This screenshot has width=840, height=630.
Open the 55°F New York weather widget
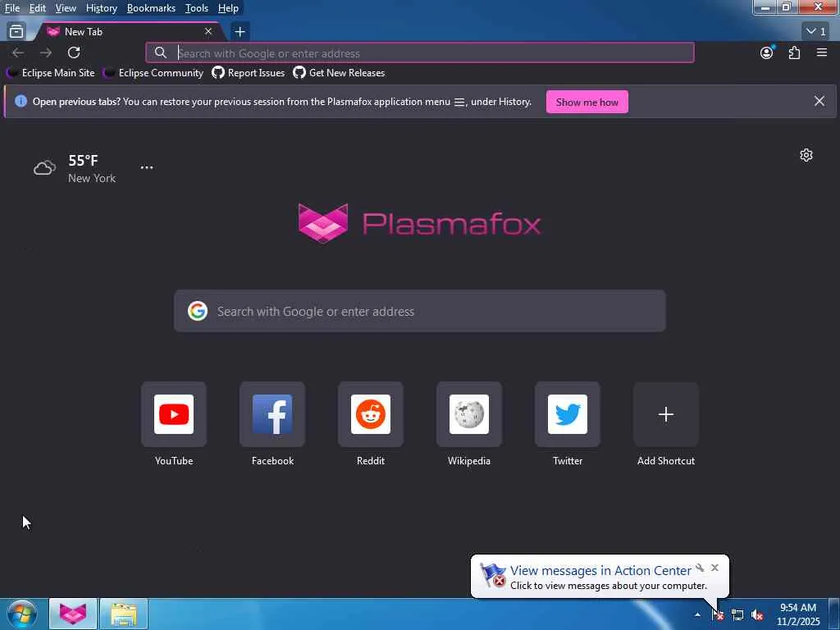click(75, 168)
